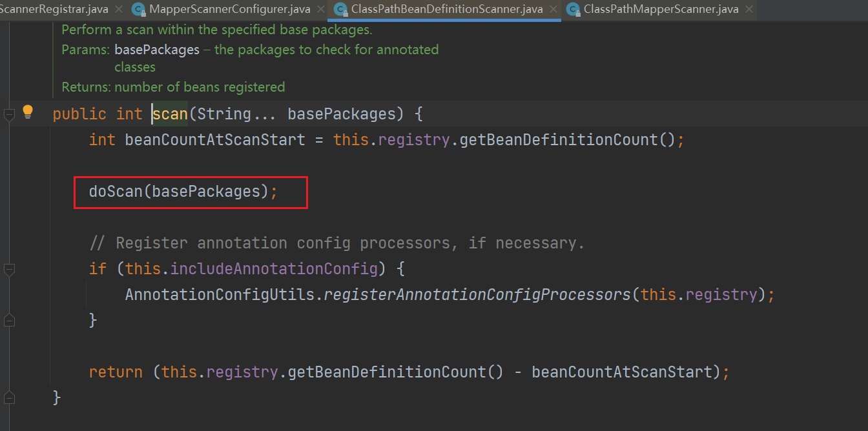Viewport: 868px width, 431px height.
Task: Click the registerAnnotationConfigProcessors method call
Action: coord(477,295)
